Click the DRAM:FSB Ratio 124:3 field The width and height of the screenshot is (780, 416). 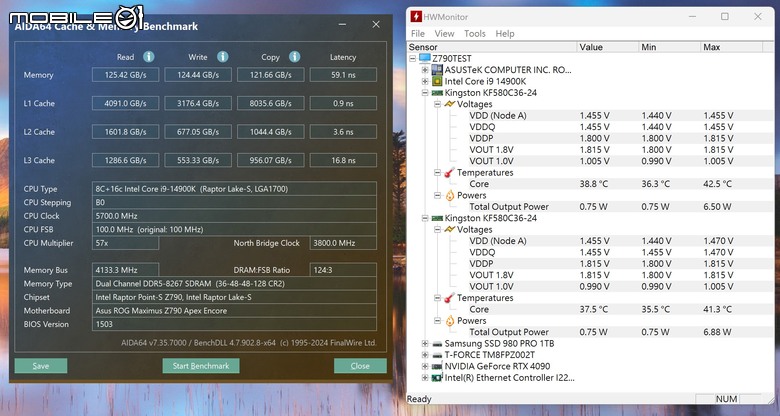[x=343, y=270]
